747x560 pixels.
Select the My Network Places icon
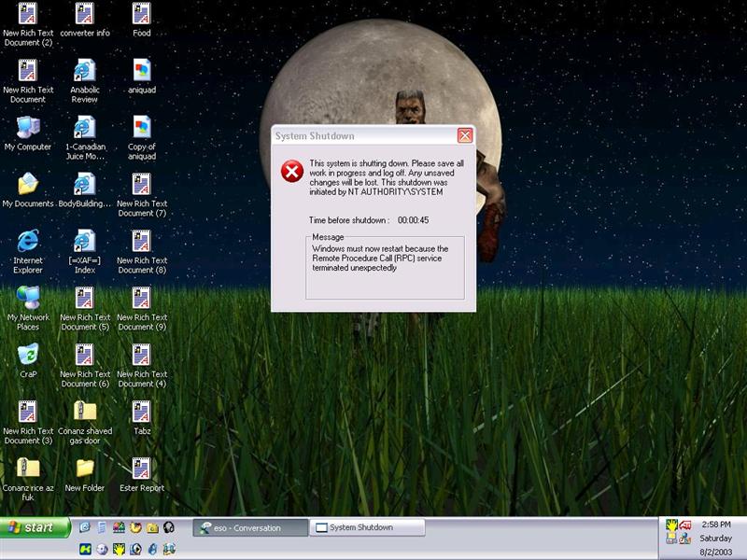28,309
